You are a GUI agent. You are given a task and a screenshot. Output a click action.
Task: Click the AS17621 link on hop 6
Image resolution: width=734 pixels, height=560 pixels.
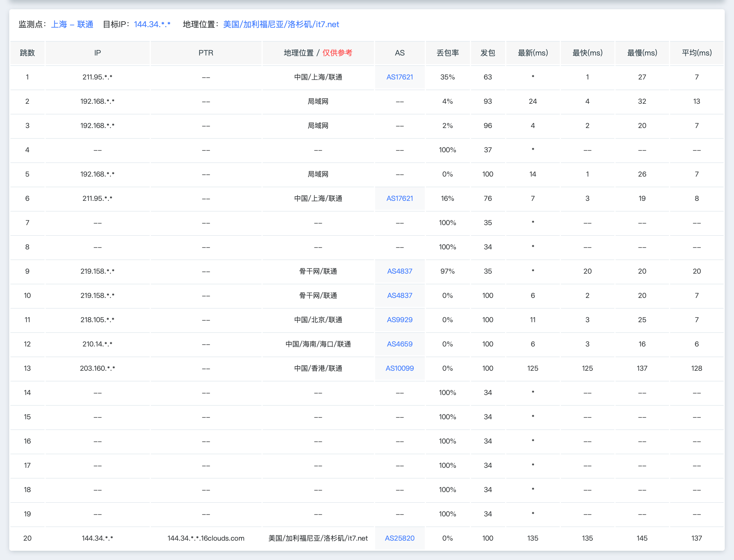coord(400,198)
